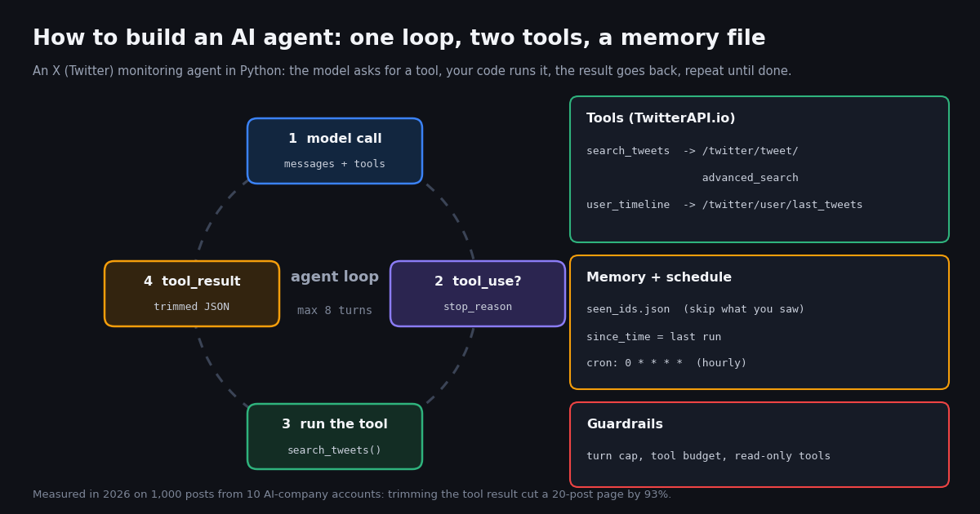Click the 'search_tweets -> /twitter/tweet/' line

pos(693,151)
